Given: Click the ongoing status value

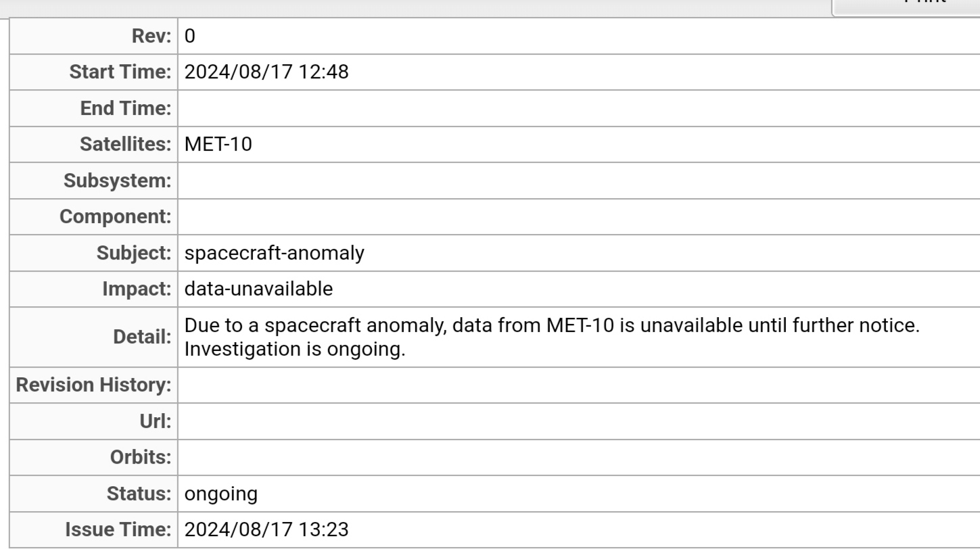Looking at the screenshot, I should (221, 494).
